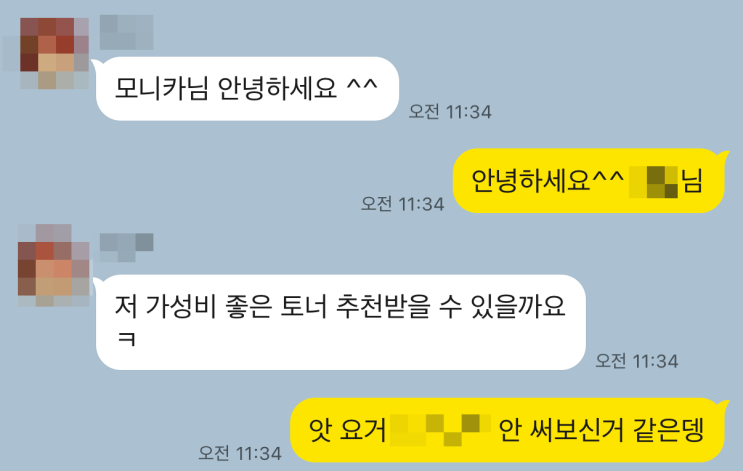Open the profile picture beside the toner message

point(54,265)
